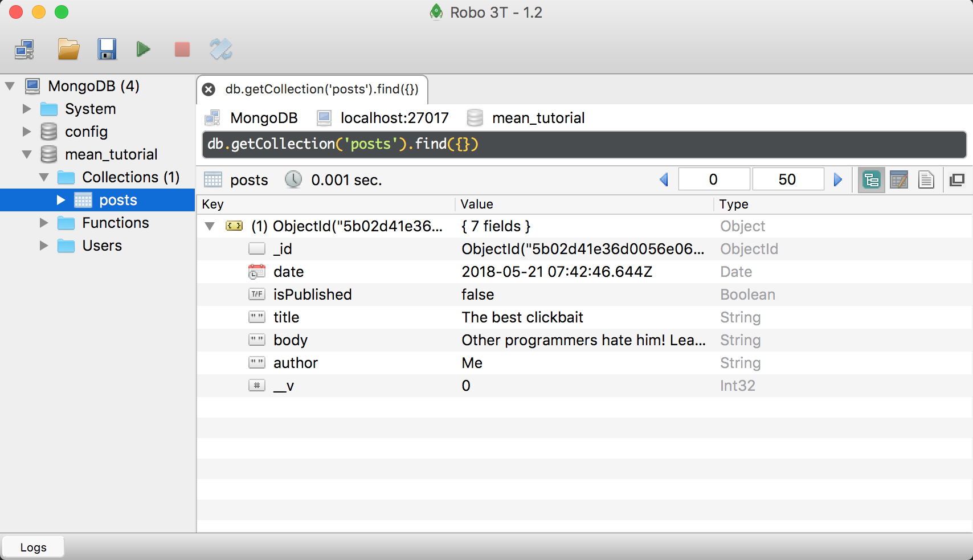
Task: Switch to tree view mode
Action: 872,180
